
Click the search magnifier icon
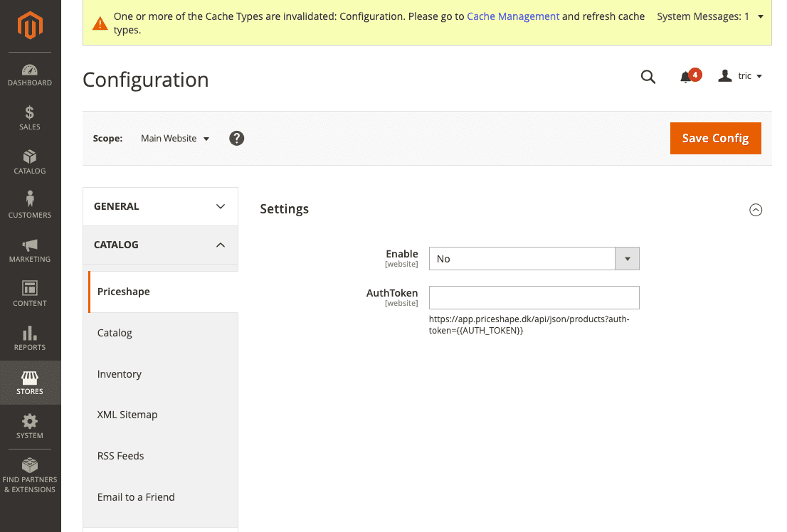(648, 77)
